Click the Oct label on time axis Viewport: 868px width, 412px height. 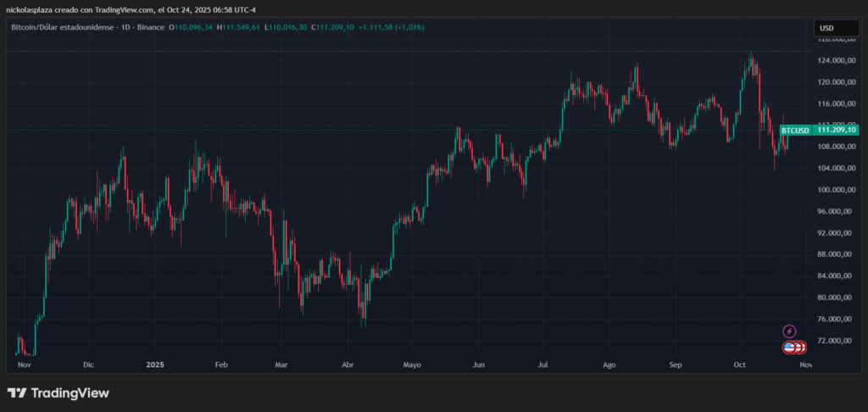click(739, 365)
